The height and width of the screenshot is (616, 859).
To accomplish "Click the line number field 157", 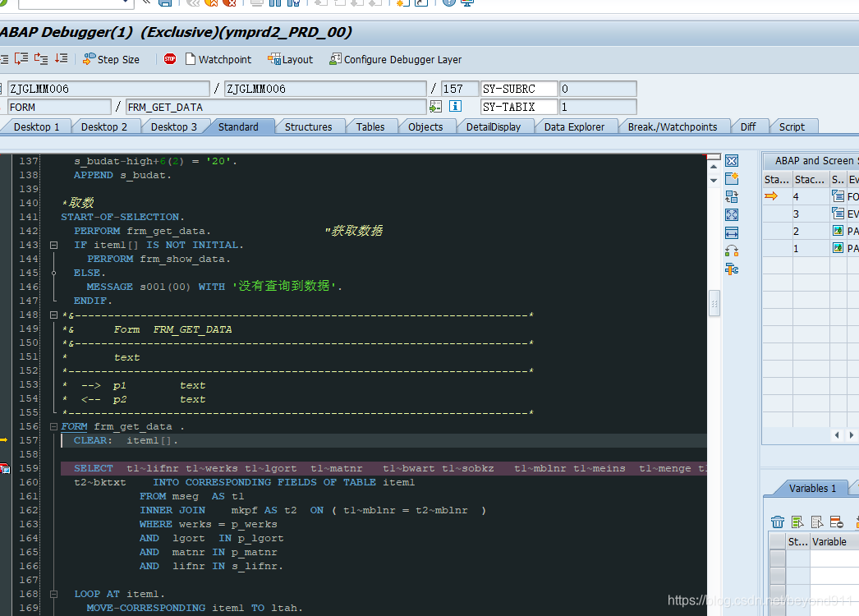I will coord(459,89).
